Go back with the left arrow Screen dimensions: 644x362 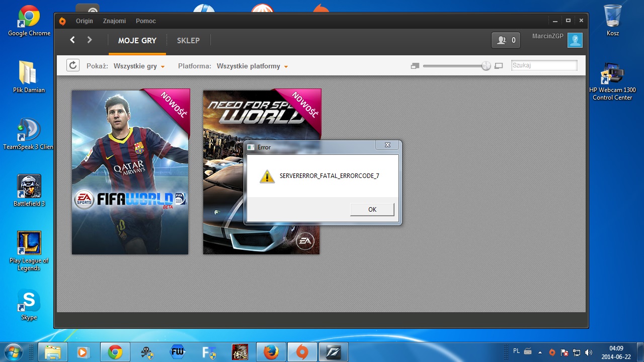coord(72,40)
